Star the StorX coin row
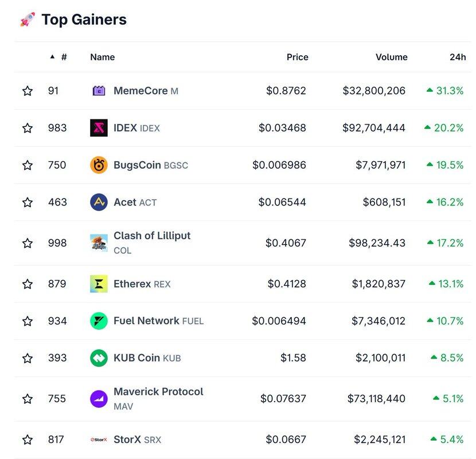Viewport: 476px width, 459px height. tap(28, 439)
